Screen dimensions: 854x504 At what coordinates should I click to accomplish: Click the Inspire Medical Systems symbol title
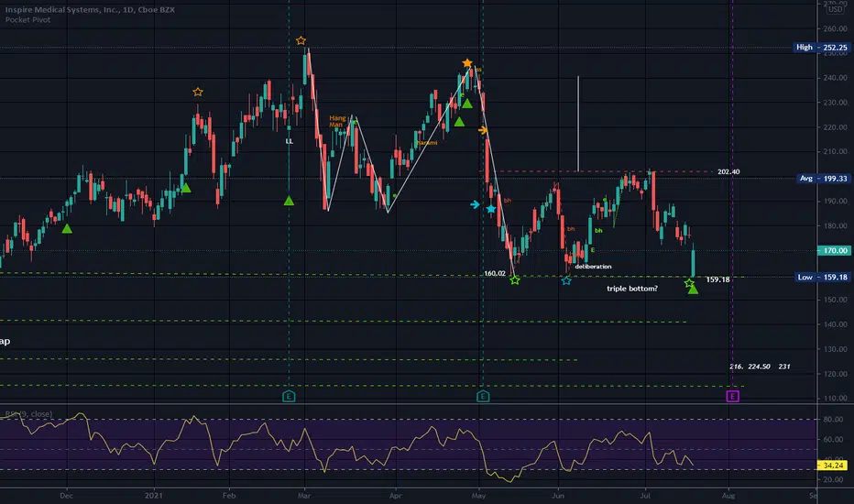(90, 10)
